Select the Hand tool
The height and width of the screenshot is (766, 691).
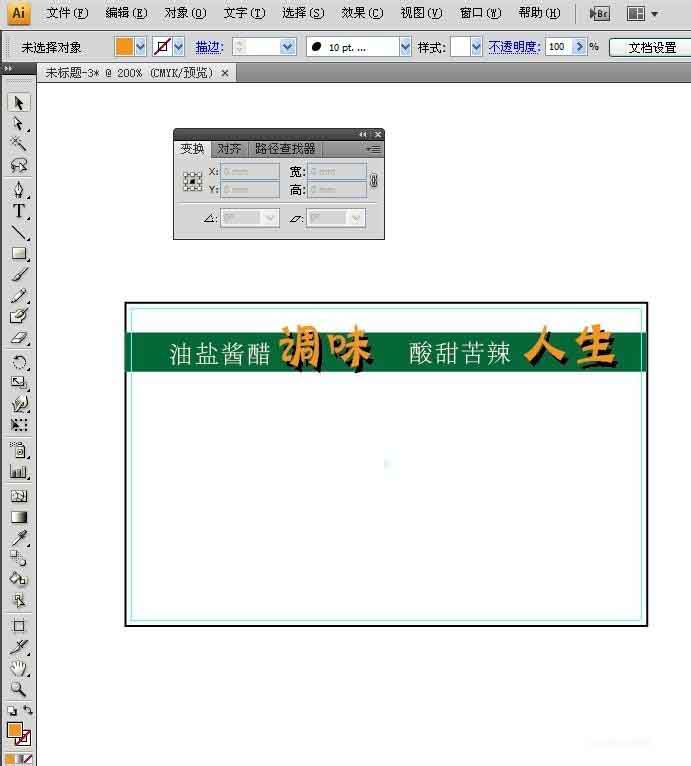click(19, 668)
